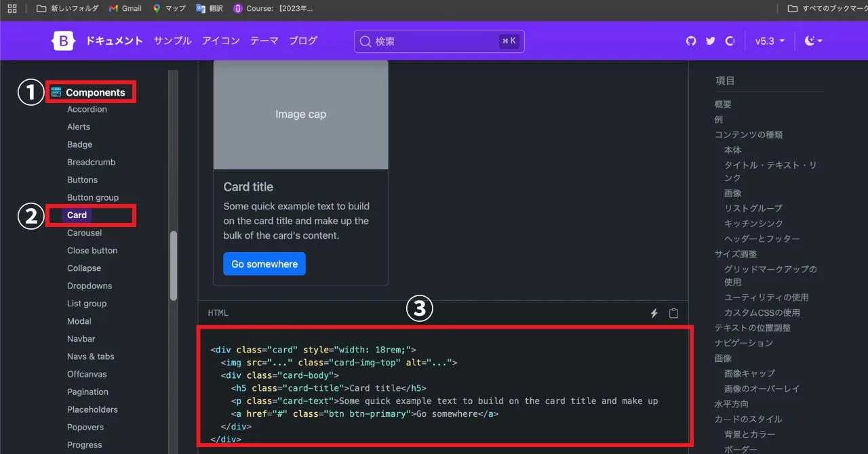868x454 pixels.
Task: Click the Bootstrap logo icon
Action: point(64,41)
